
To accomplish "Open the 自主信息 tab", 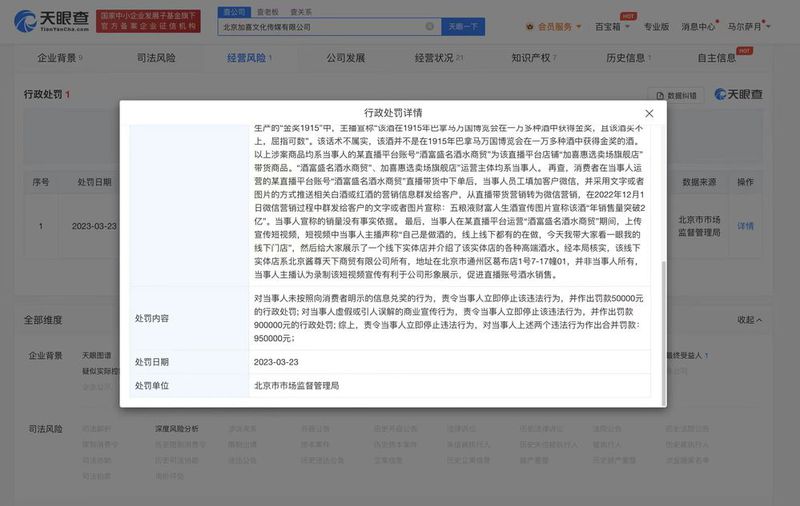I will coord(716,58).
